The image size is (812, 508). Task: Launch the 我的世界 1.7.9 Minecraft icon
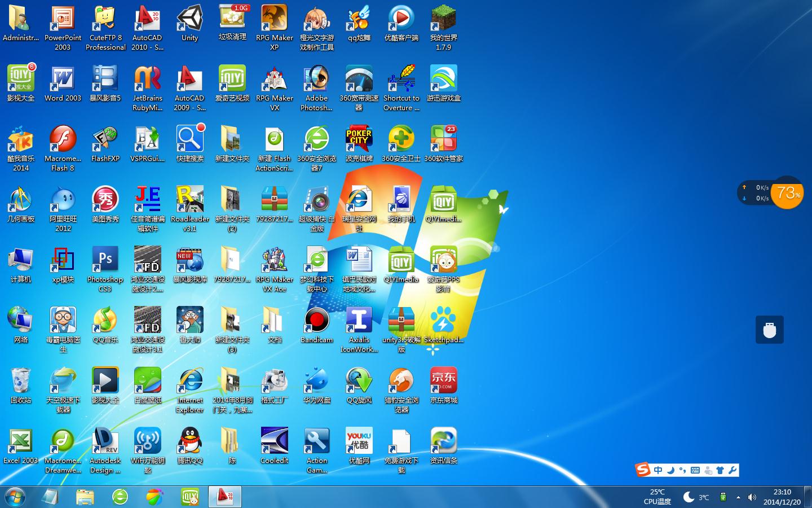tap(444, 28)
